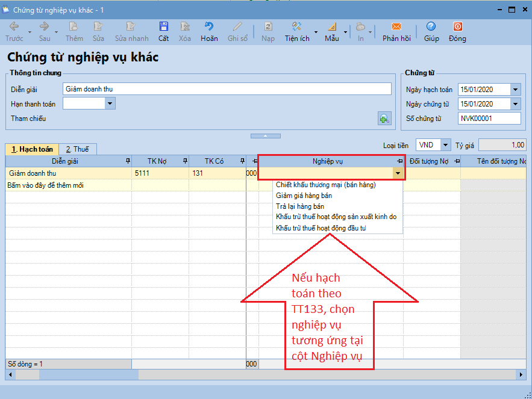The image size is (532, 399).
Task: Click the Sửa edit icon
Action: coord(98,31)
